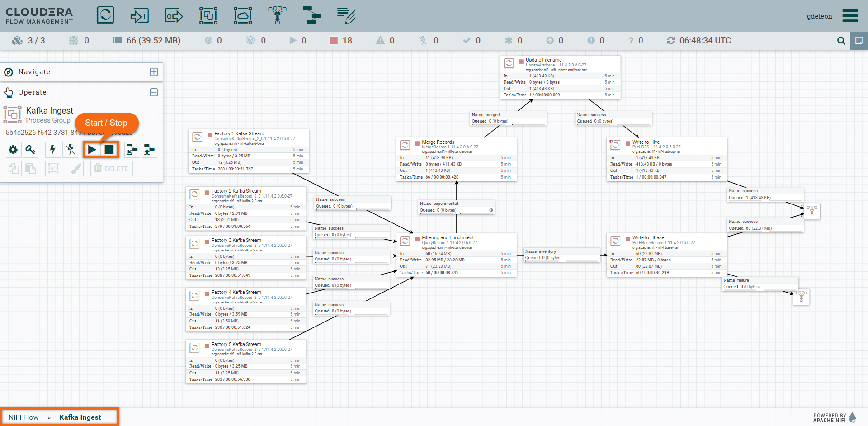Select the Label toolbar icon

point(346,15)
